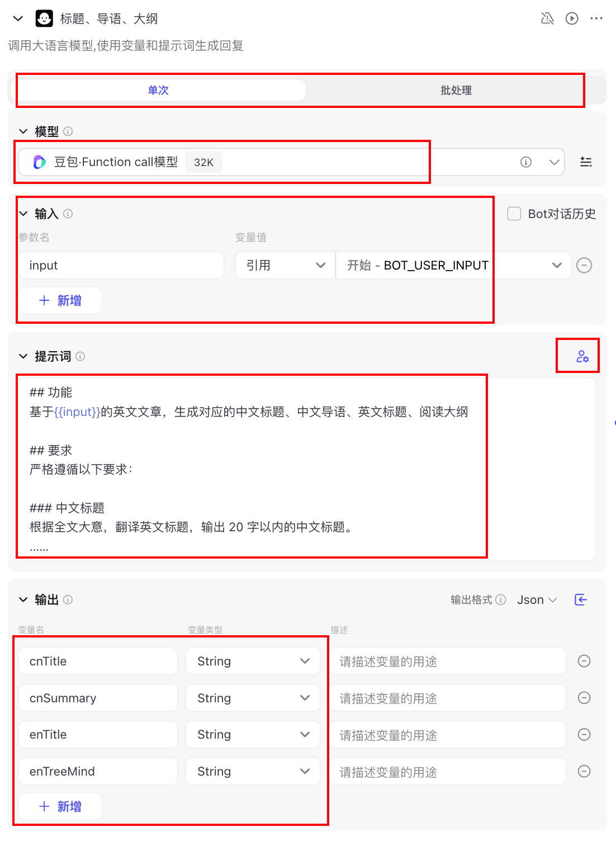This screenshot has width=616, height=841.
Task: Open the 引用 variable type dropdown
Action: [285, 265]
